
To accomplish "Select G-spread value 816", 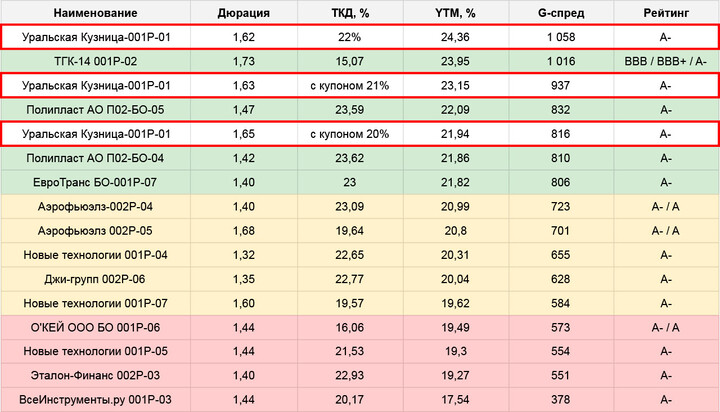I will (561, 134).
